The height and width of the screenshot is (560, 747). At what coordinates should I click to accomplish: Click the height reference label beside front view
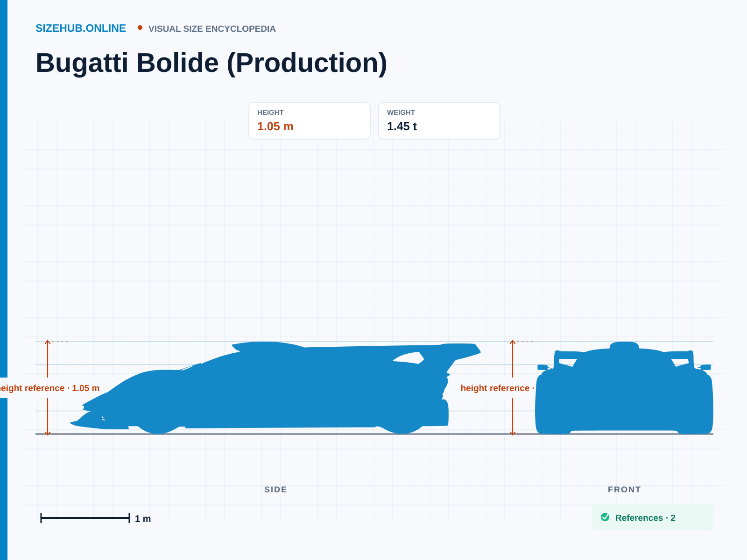point(498,388)
